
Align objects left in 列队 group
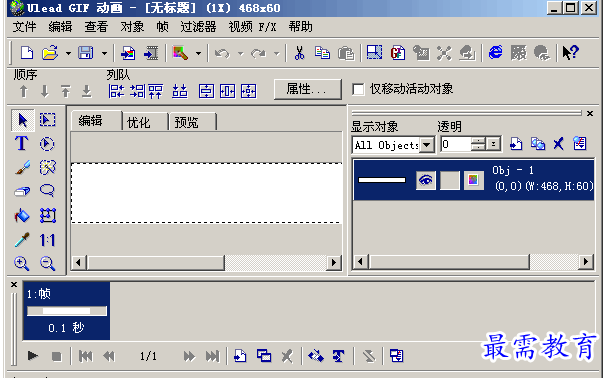[x=116, y=91]
